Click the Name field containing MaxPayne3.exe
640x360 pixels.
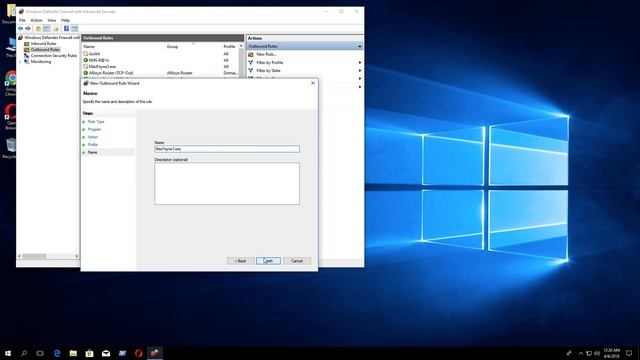(x=227, y=149)
